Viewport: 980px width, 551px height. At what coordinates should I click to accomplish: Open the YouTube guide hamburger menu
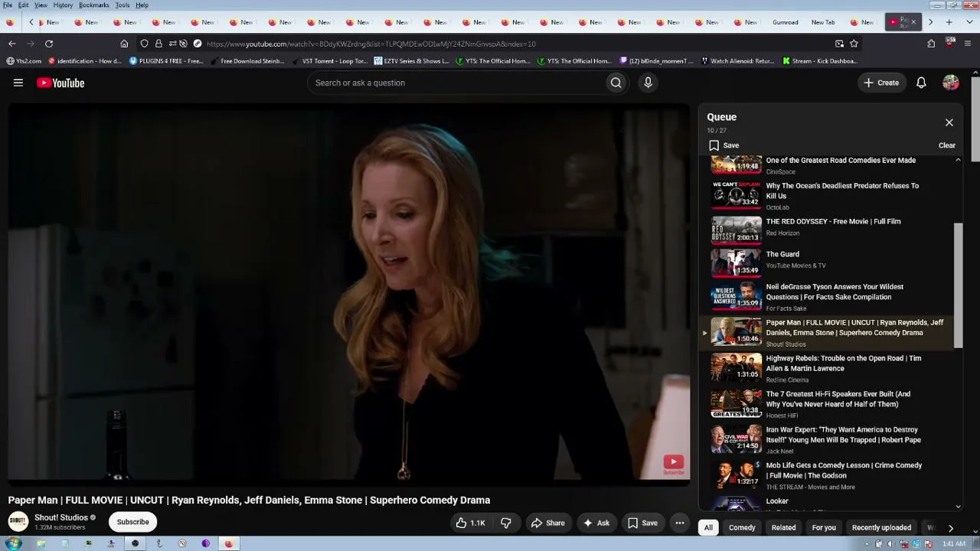(18, 83)
